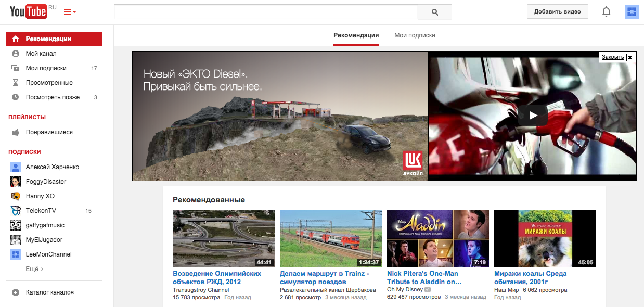The image size is (644, 307).
Task: Click the person icon for Мой канал
Action: 16,54
